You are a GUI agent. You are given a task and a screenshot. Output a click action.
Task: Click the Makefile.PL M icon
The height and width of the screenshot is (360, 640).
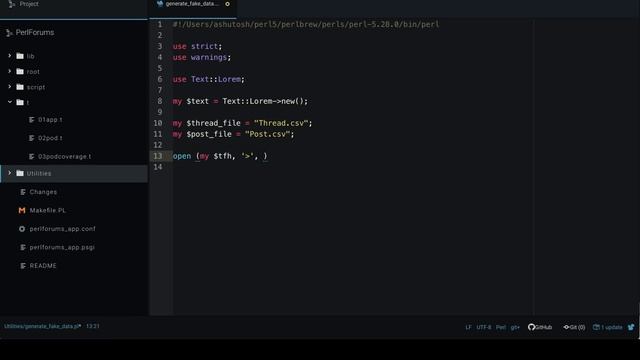(x=22, y=210)
